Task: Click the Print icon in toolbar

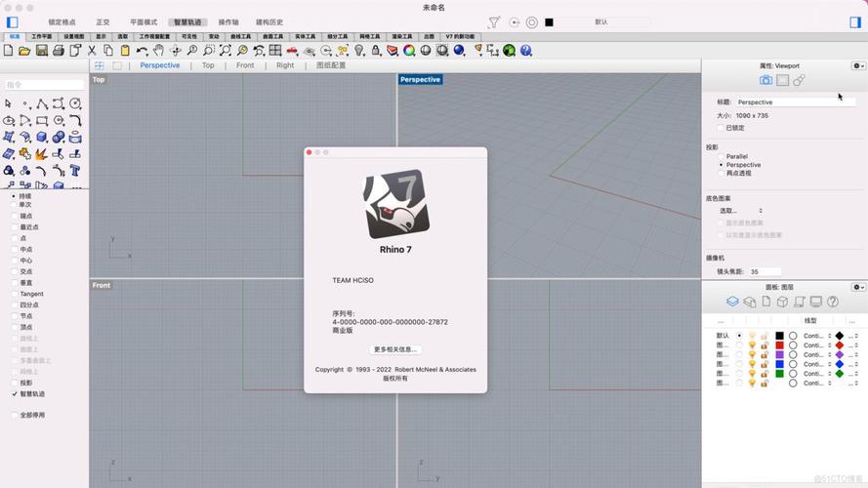Action: click(x=59, y=51)
